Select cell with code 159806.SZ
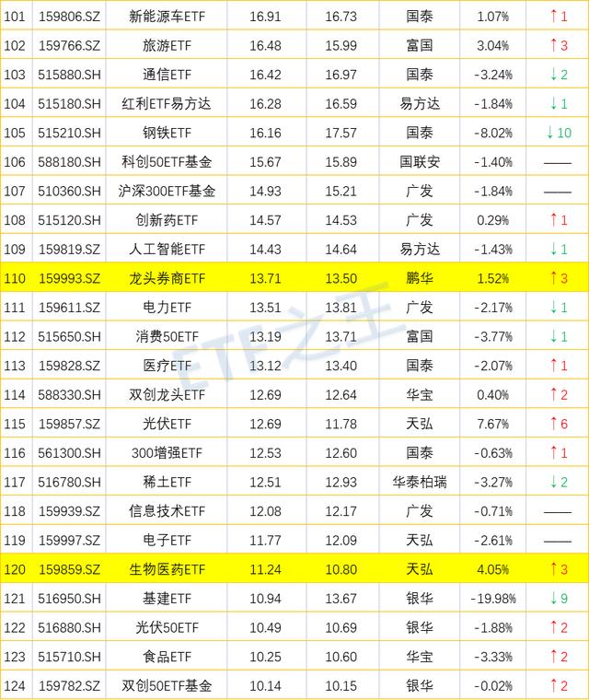The width and height of the screenshot is (589, 700). click(69, 17)
